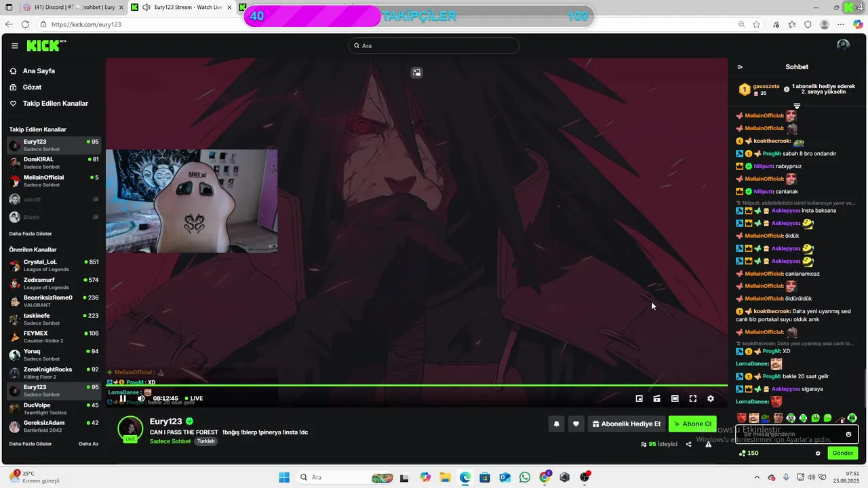Screen dimensions: 868x488
Task: Enter fullscreen mode for the stream
Action: click(x=693, y=399)
